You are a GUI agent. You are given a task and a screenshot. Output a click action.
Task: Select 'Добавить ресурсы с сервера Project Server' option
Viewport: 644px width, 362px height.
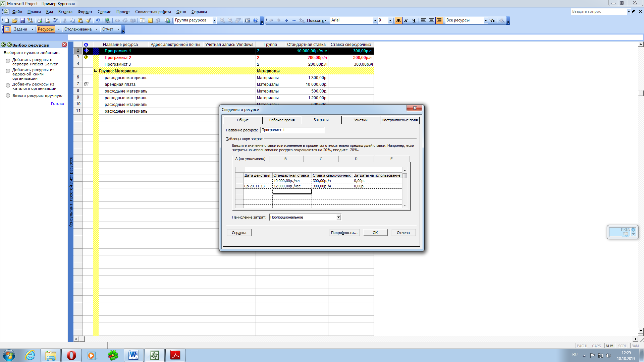tap(8, 61)
